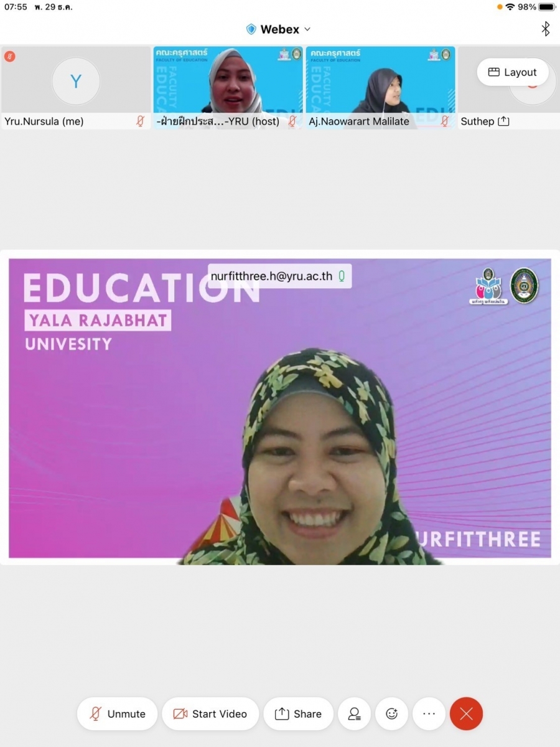Select Aj.Naowarart Malilate video thumbnail
The height and width of the screenshot is (747, 560).
click(380, 81)
